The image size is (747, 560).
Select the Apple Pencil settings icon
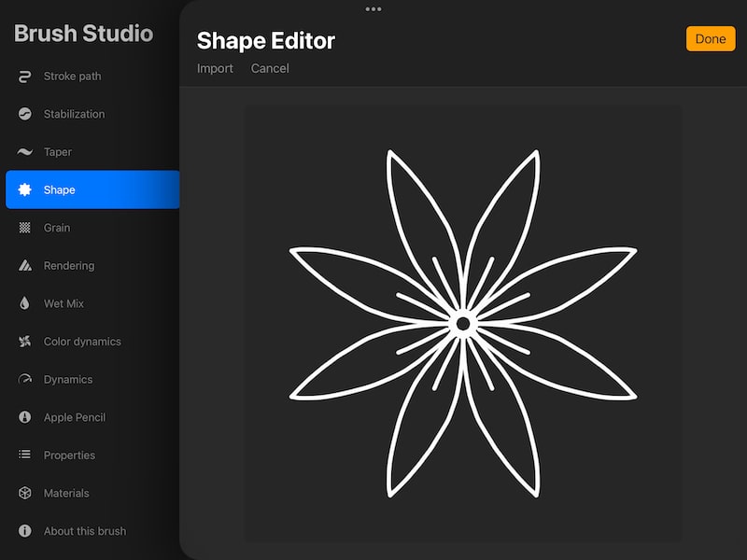click(x=22, y=417)
